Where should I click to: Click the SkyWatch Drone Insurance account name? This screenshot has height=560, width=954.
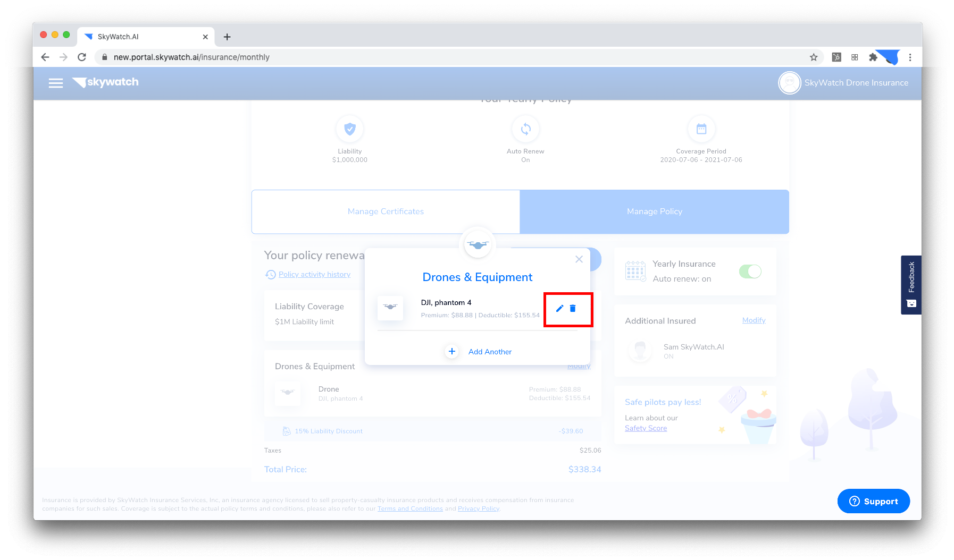(856, 83)
